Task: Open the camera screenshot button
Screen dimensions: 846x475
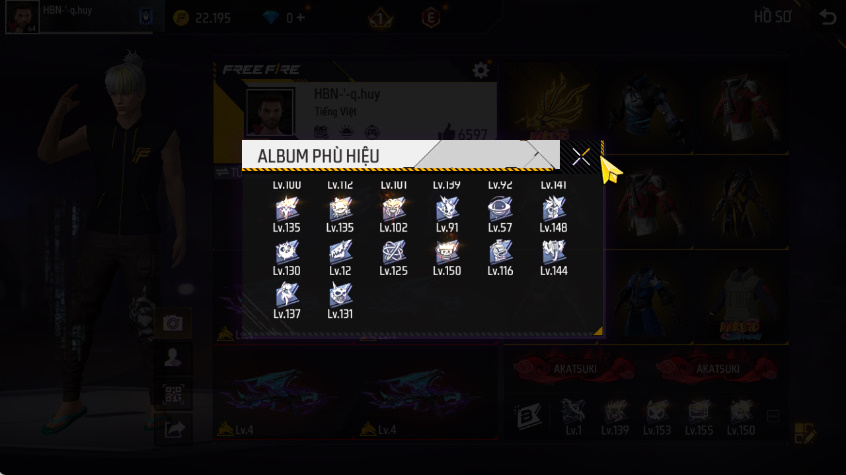Action: click(x=173, y=323)
